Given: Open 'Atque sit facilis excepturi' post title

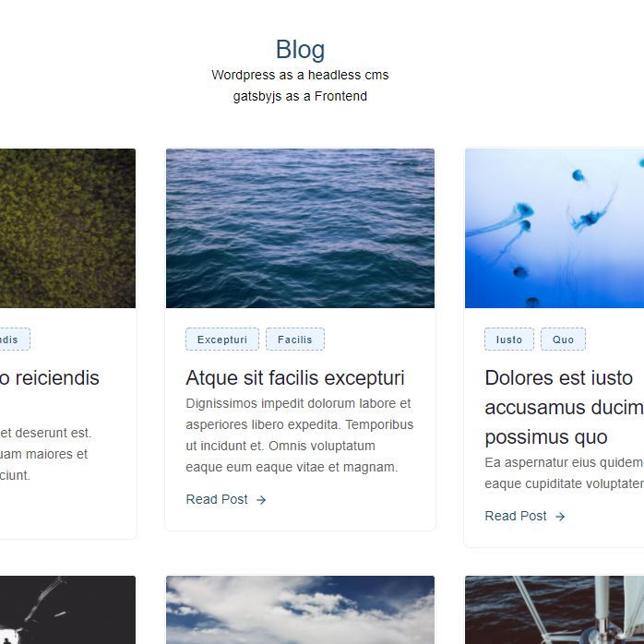Looking at the screenshot, I should [295, 377].
